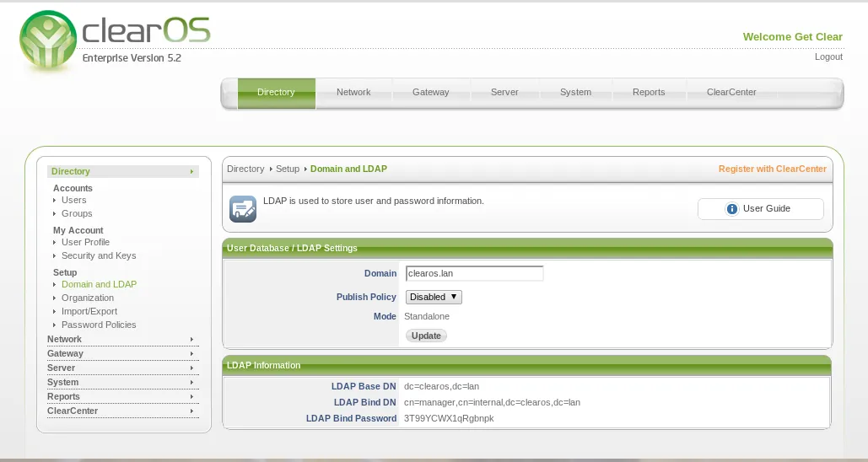The width and height of the screenshot is (868, 462).
Task: Click the Welcome Get Clear text
Action: click(793, 37)
